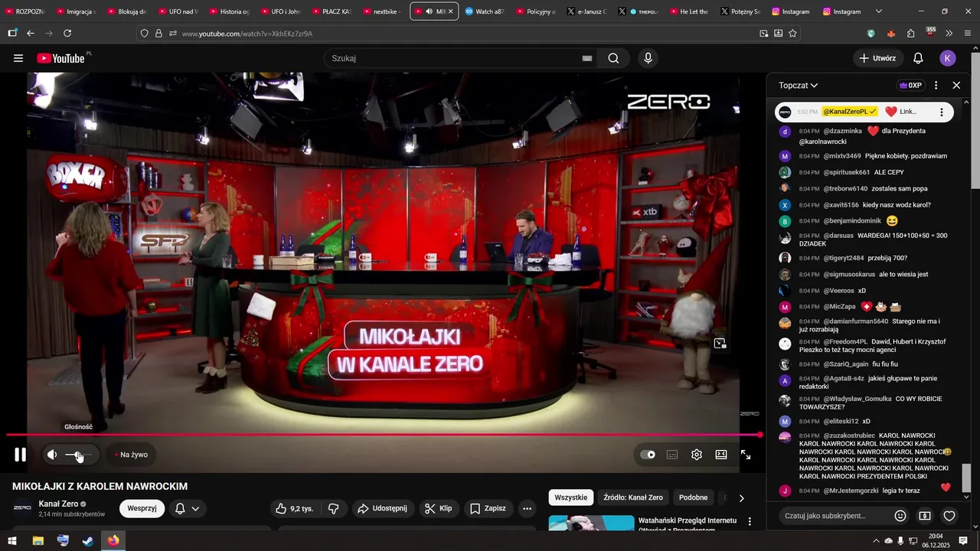980x551 pixels.
Task: Open account menu avatar 'K'
Action: [948, 58]
